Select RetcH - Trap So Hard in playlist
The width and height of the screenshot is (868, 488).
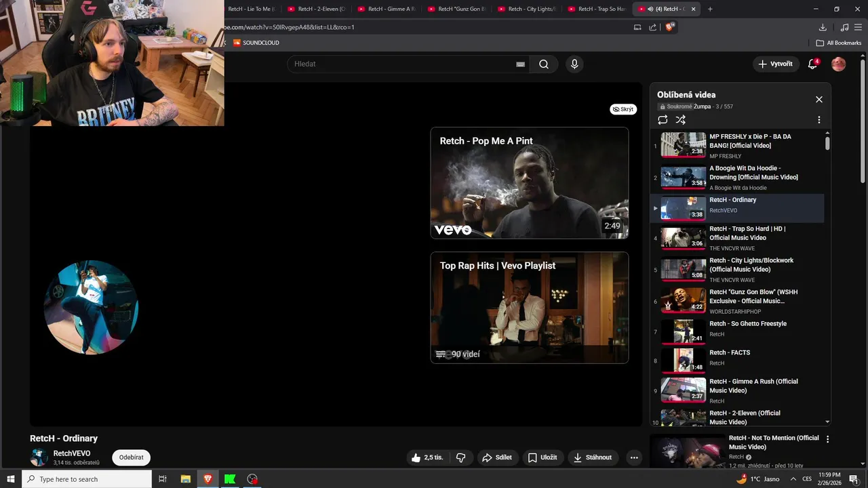(x=739, y=238)
